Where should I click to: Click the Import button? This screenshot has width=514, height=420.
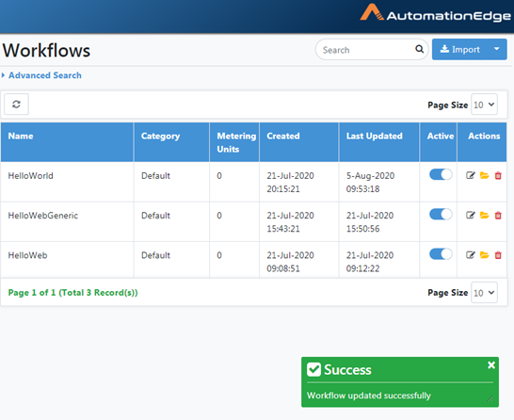click(459, 49)
